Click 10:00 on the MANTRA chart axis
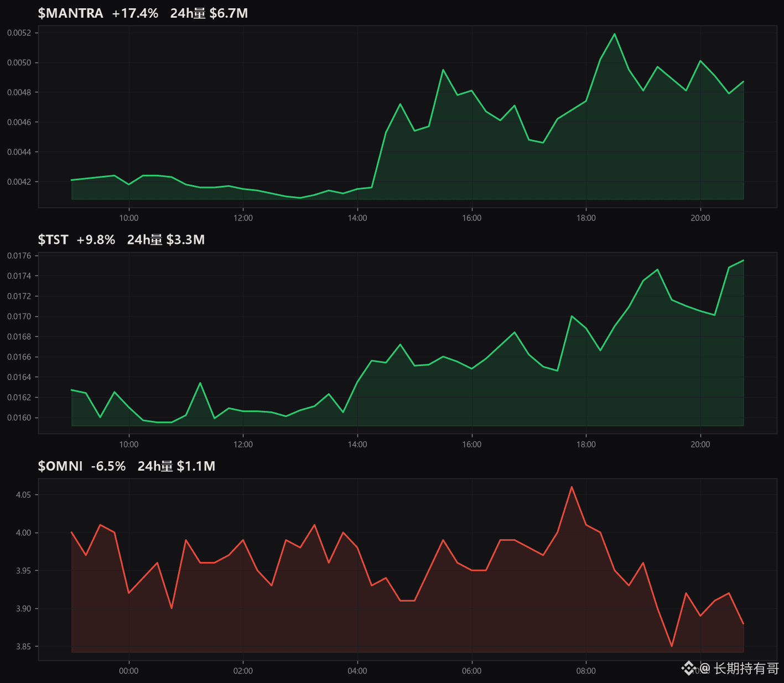This screenshot has width=784, height=683. [129, 218]
